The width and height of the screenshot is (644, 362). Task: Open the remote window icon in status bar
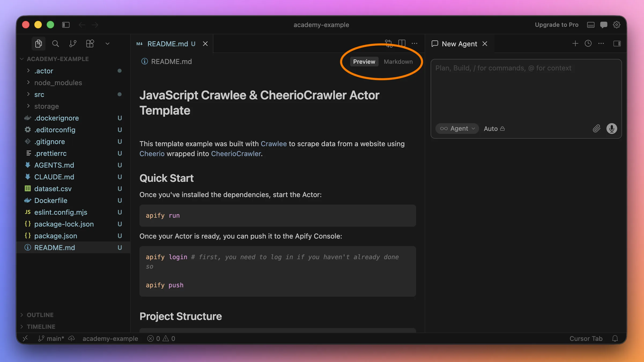[25, 338]
